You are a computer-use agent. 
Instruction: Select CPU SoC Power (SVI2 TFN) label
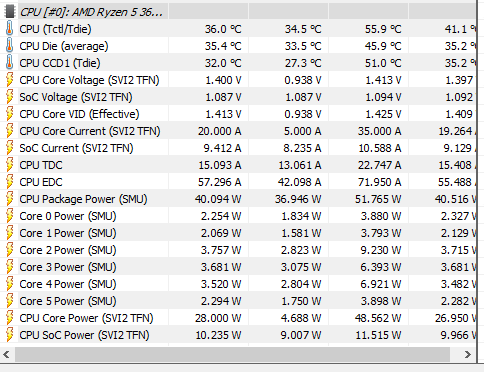[x=84, y=335]
